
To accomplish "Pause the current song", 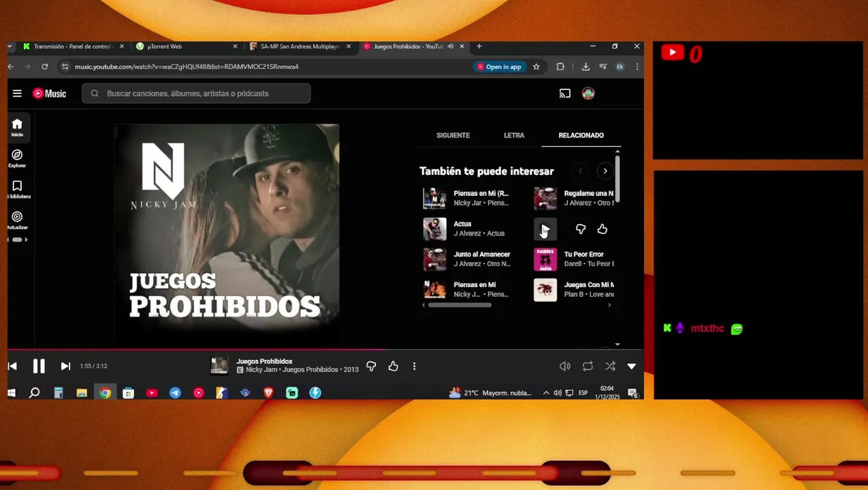I will pos(39,366).
